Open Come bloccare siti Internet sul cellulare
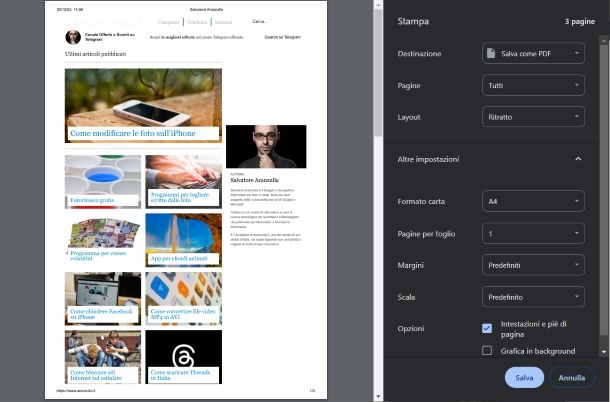610x402 pixels. (x=96, y=375)
